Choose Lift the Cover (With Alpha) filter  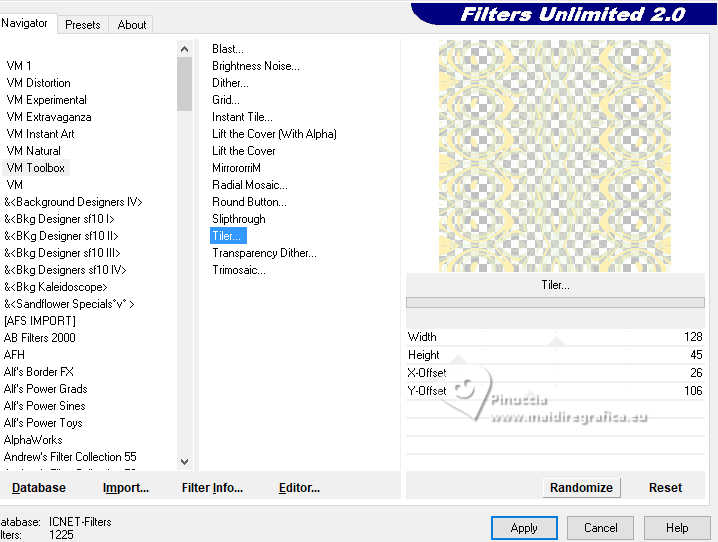click(x=274, y=134)
